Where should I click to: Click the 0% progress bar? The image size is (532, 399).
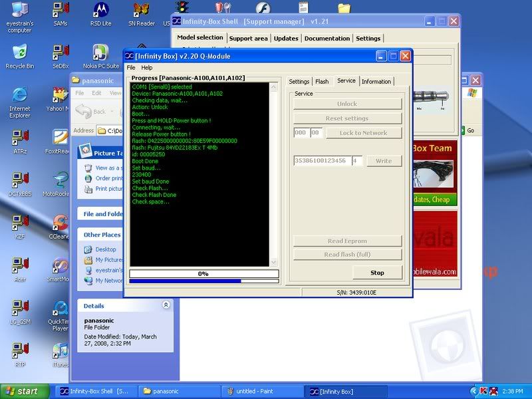point(204,273)
